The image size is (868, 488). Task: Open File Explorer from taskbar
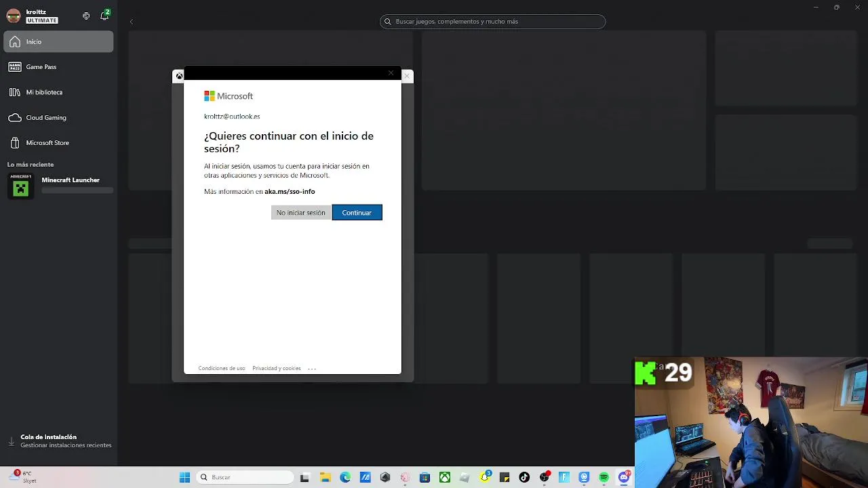pyautogui.click(x=325, y=477)
